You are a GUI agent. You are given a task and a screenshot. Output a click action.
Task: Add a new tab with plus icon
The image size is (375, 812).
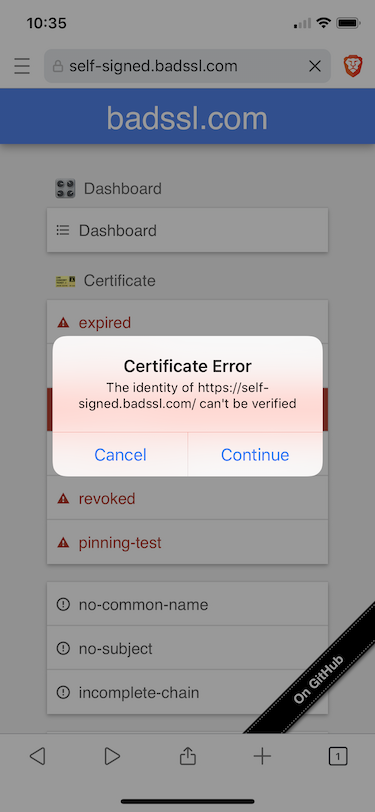coord(262,756)
